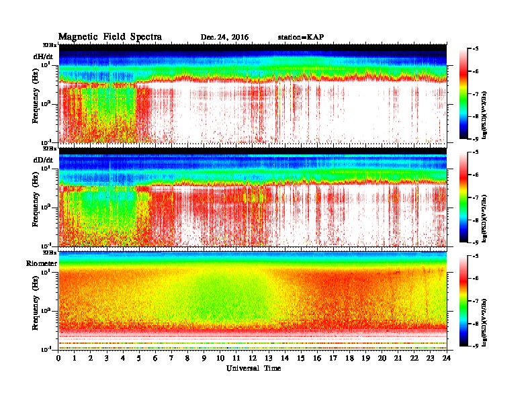Screen dimensions: 532x411
Task: Open the dD/dt spectrogram plot
Action: 253,197
